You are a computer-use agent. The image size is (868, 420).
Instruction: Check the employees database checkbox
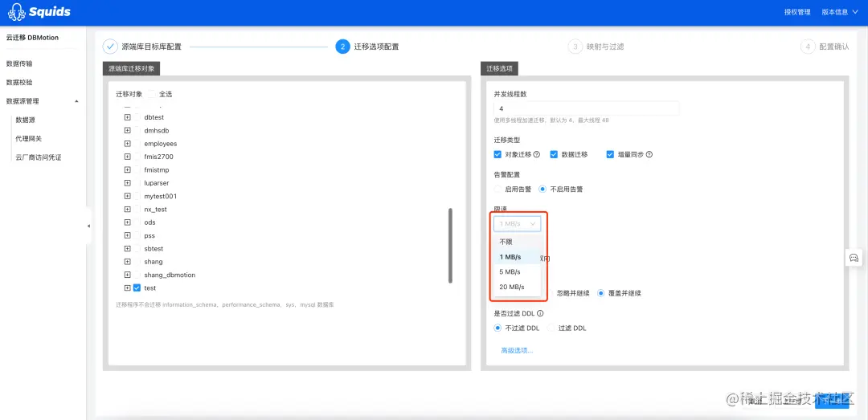[x=137, y=143]
